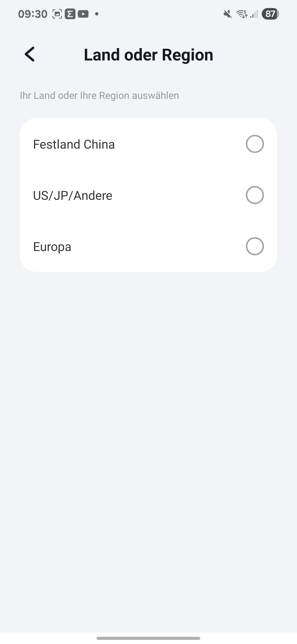Screen dimensions: 297x644
Task: Tap the notification overflow dot
Action: pyautogui.click(x=97, y=14)
